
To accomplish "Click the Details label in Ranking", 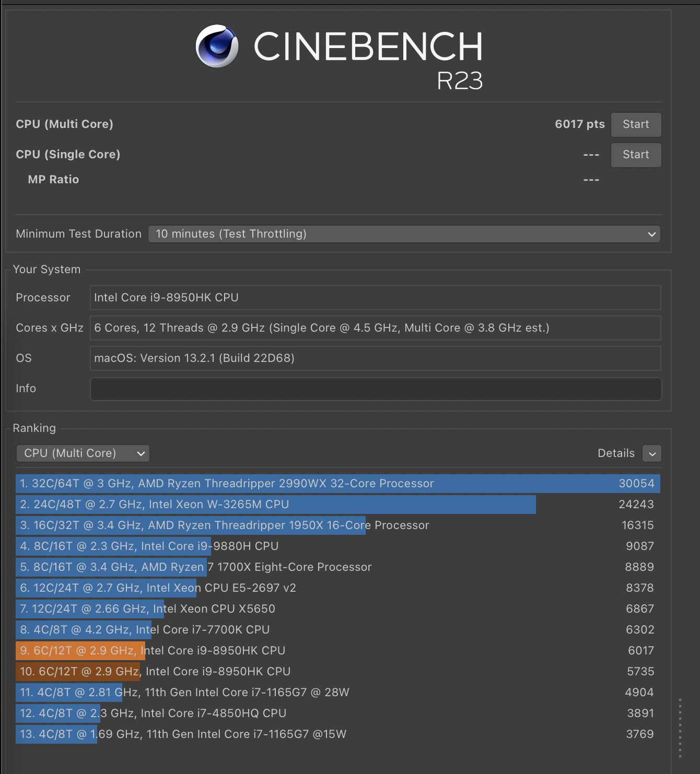I will [x=616, y=453].
